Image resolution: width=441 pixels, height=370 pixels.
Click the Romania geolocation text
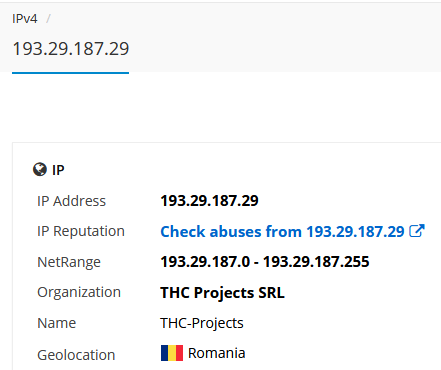(x=217, y=353)
